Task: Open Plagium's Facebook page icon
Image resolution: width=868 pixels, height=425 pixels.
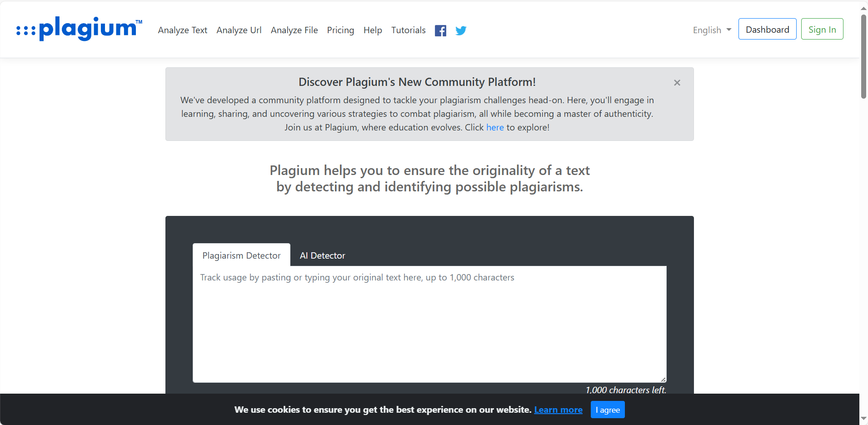Action: coord(440,30)
